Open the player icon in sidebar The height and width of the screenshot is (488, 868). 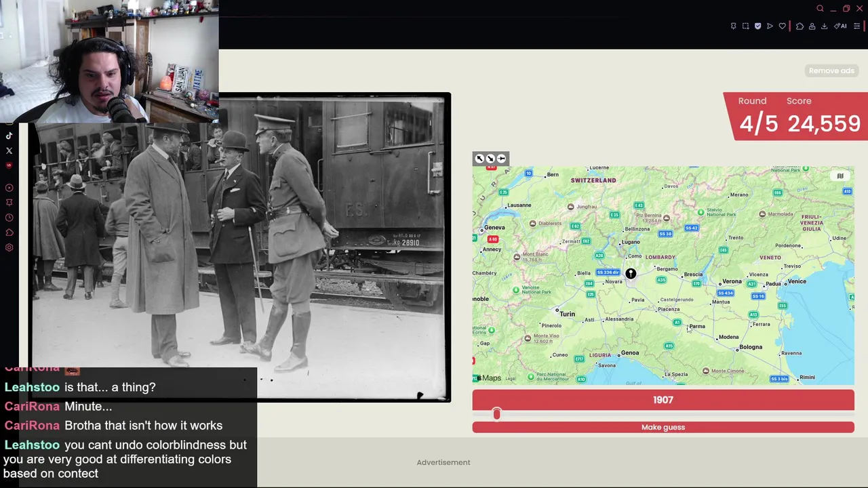9,188
